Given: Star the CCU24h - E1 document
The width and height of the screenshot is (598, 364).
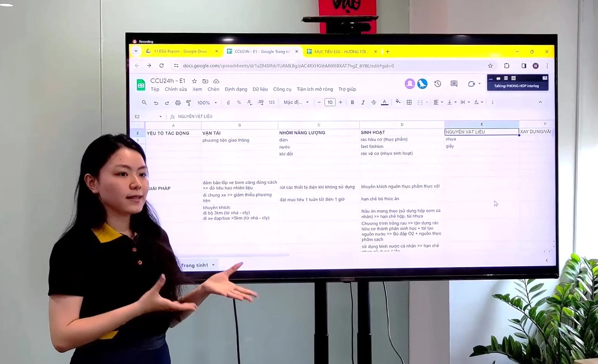Looking at the screenshot, I should (x=194, y=81).
